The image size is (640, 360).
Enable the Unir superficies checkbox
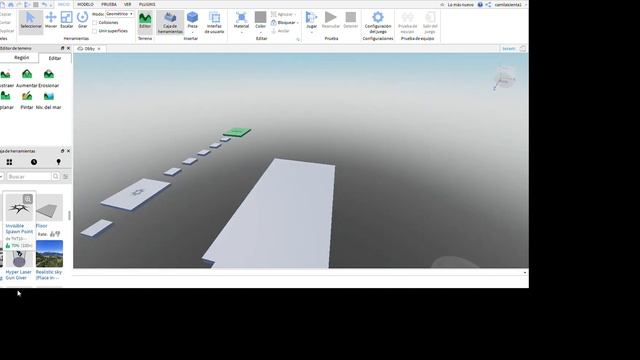tap(95, 31)
